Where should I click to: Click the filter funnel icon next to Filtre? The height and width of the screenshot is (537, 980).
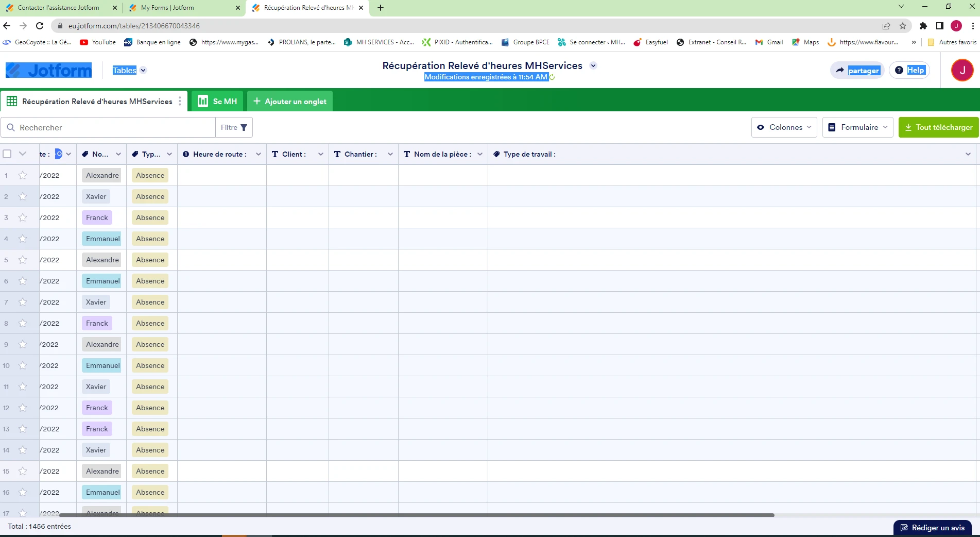click(244, 127)
